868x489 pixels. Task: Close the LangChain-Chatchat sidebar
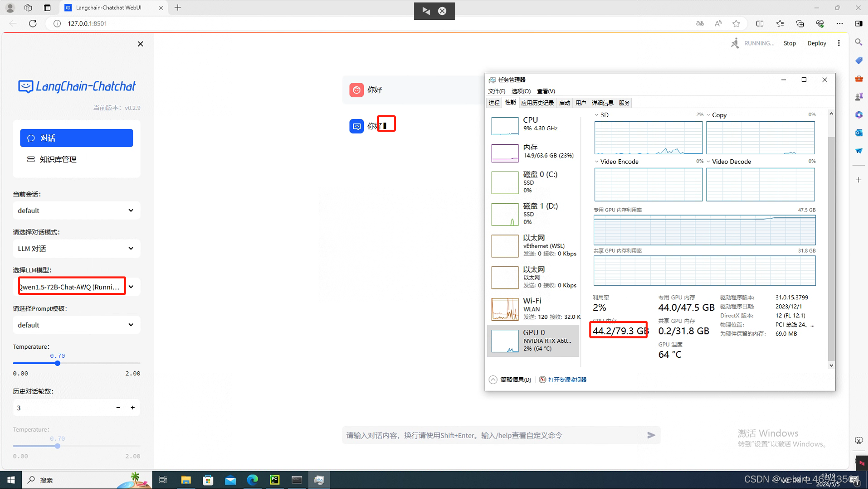140,44
